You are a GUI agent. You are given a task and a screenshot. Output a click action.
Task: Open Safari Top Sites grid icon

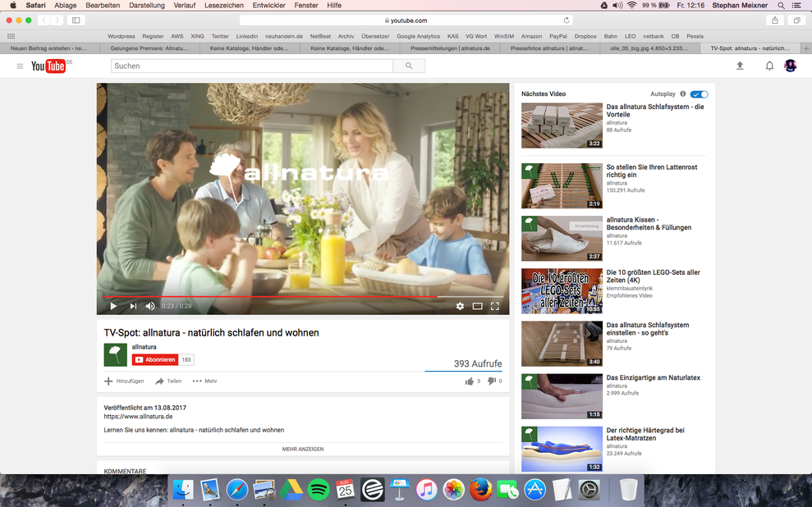[11, 36]
